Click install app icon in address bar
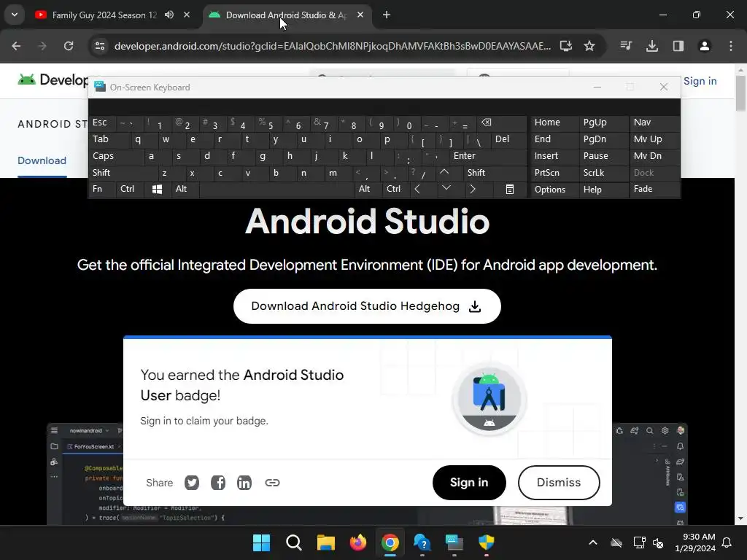 point(566,46)
